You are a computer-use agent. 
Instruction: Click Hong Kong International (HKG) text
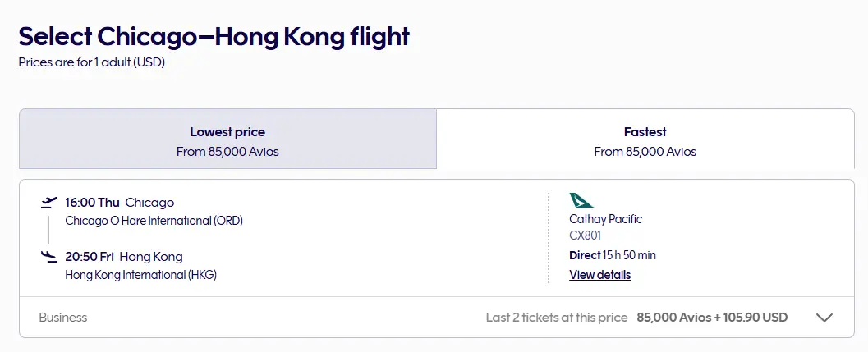click(140, 275)
